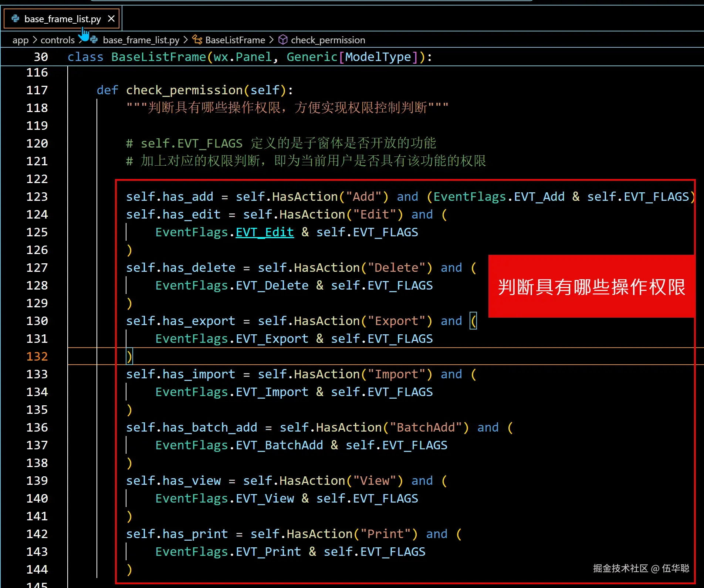This screenshot has height=588, width=704.
Task: Click the docstring on line 118
Action: click(287, 108)
